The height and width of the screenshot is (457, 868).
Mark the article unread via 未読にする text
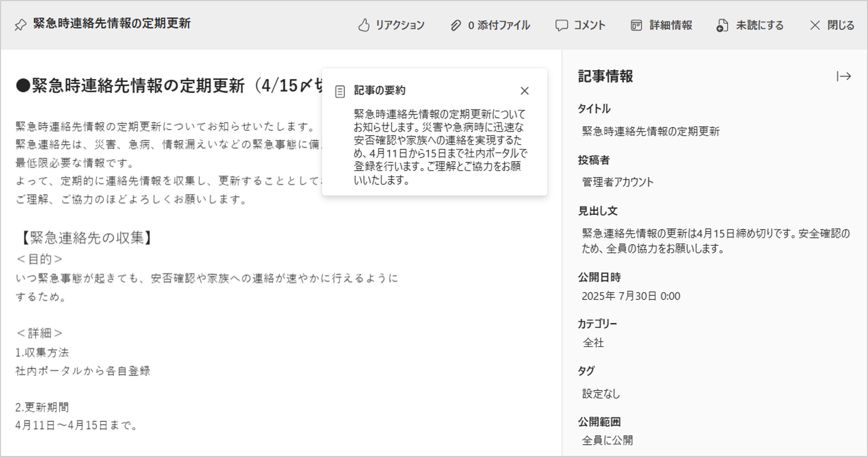[759, 25]
